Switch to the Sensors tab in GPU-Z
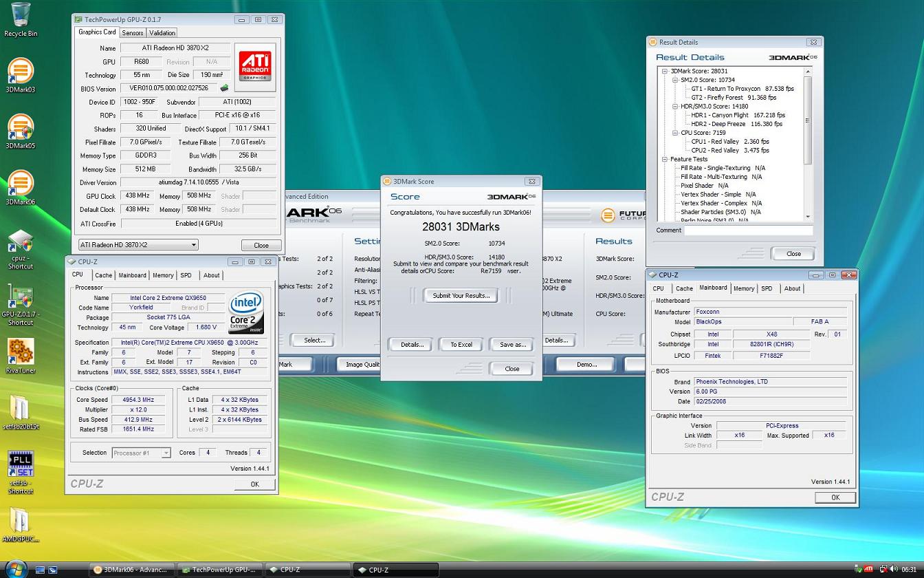The image size is (924, 578). pyautogui.click(x=132, y=33)
